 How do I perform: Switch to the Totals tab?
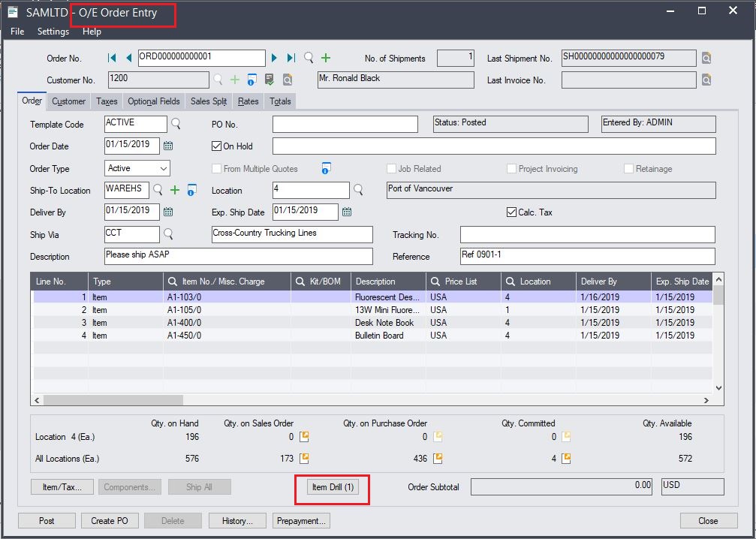tap(280, 101)
